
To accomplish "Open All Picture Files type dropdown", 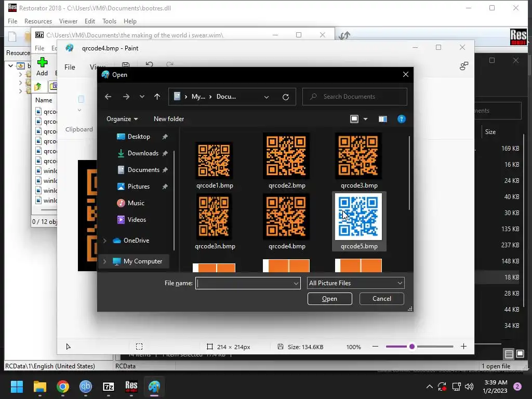I will pos(355,283).
